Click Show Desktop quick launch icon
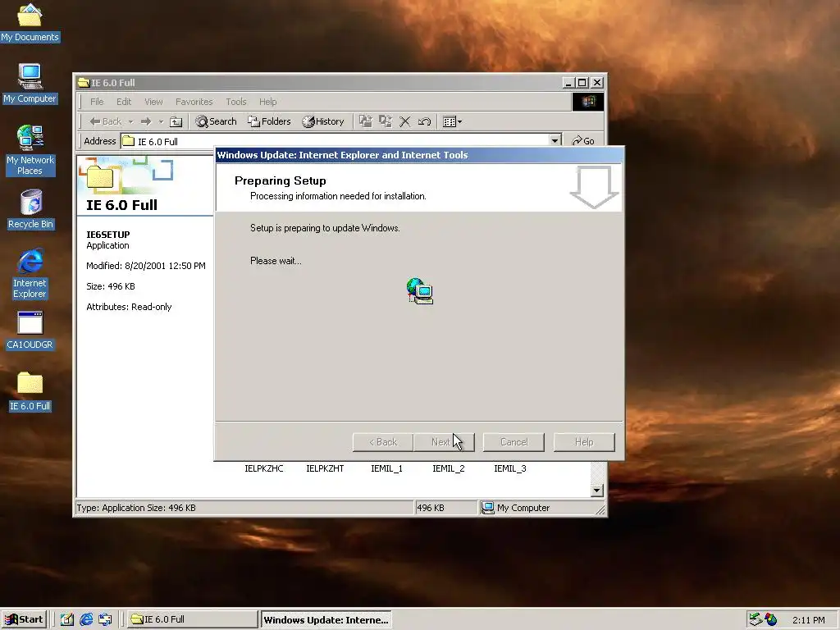840x630 pixels. 67,620
